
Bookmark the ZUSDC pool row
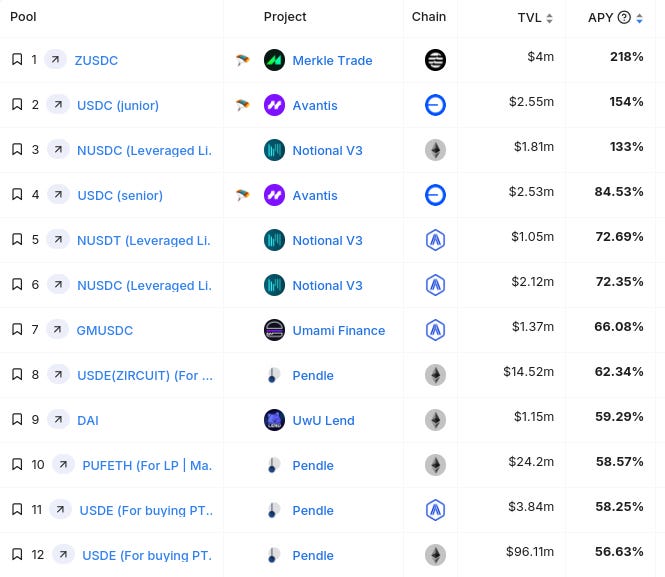[17, 59]
